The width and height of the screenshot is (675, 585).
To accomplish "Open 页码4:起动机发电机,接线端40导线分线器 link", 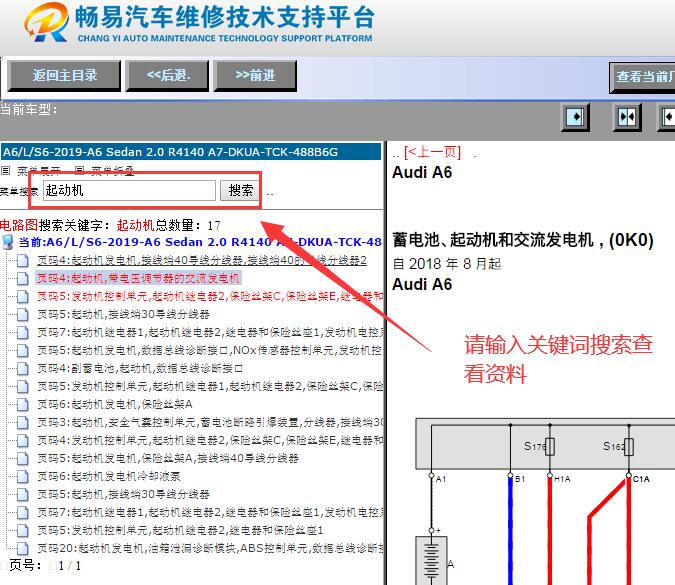I will point(202,260).
